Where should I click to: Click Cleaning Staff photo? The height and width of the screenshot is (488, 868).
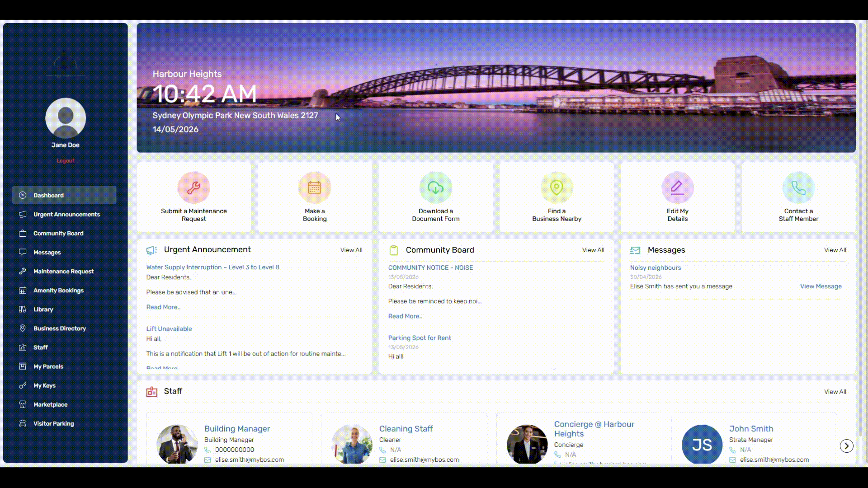pyautogui.click(x=352, y=444)
